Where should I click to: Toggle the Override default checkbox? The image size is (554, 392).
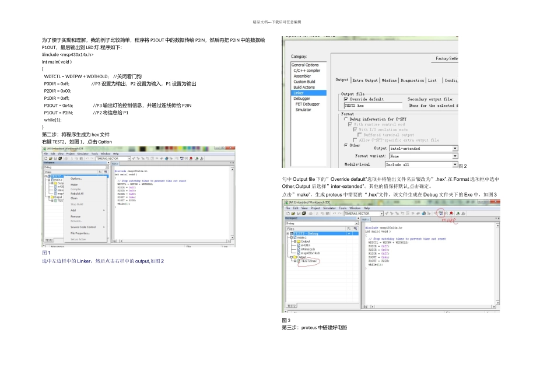pyautogui.click(x=346, y=99)
